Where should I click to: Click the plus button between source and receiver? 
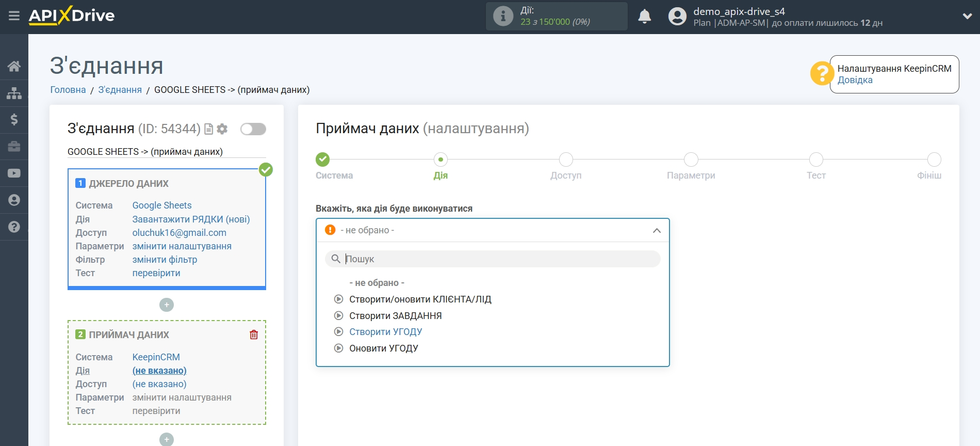[167, 305]
